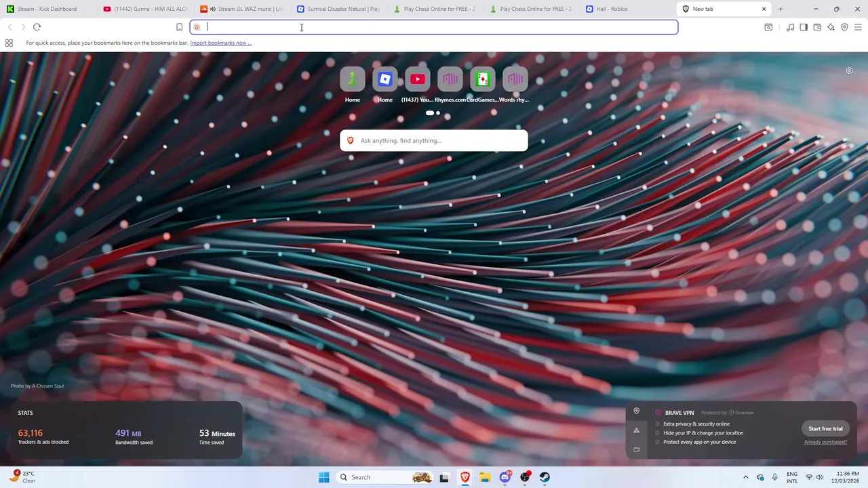This screenshot has width=868, height=488.
Task: Open new tab page customize settings gear
Action: 849,70
